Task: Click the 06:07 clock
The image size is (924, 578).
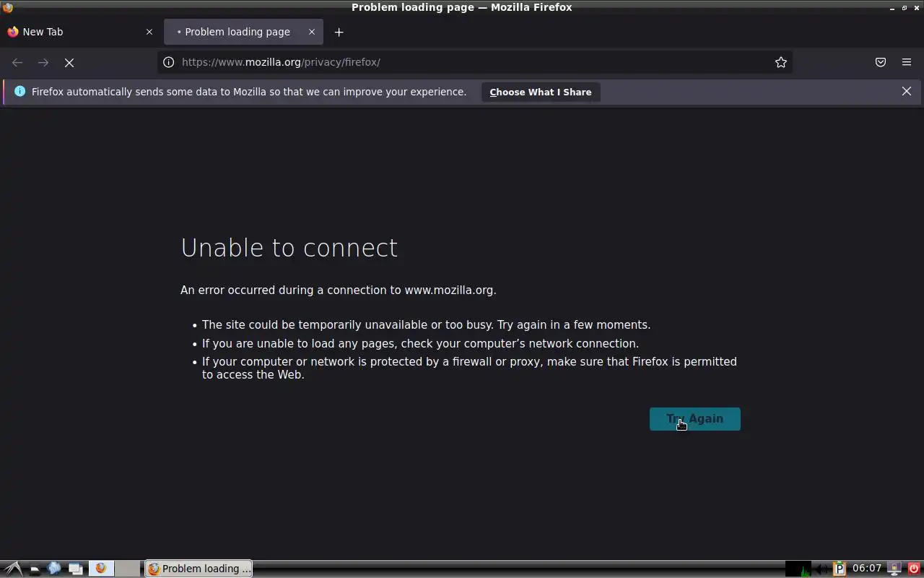Action: tap(867, 569)
